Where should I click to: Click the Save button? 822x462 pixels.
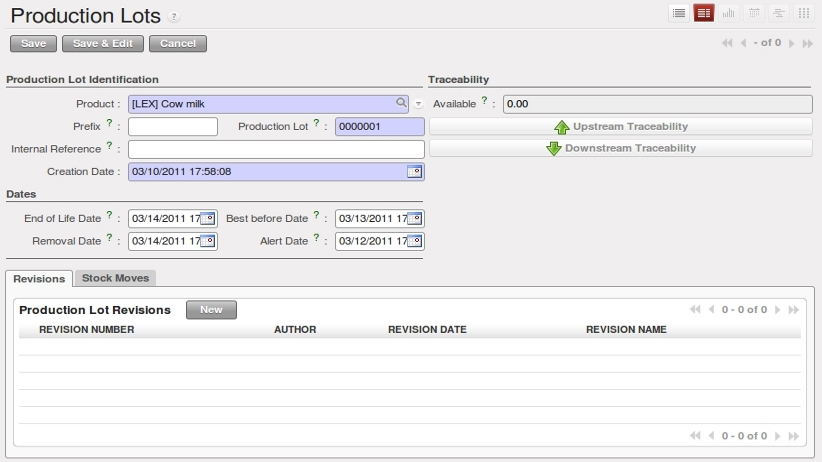point(33,44)
